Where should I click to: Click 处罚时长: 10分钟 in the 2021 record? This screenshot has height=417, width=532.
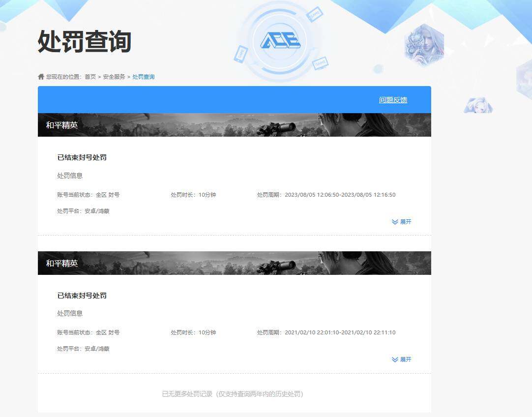pos(193,332)
